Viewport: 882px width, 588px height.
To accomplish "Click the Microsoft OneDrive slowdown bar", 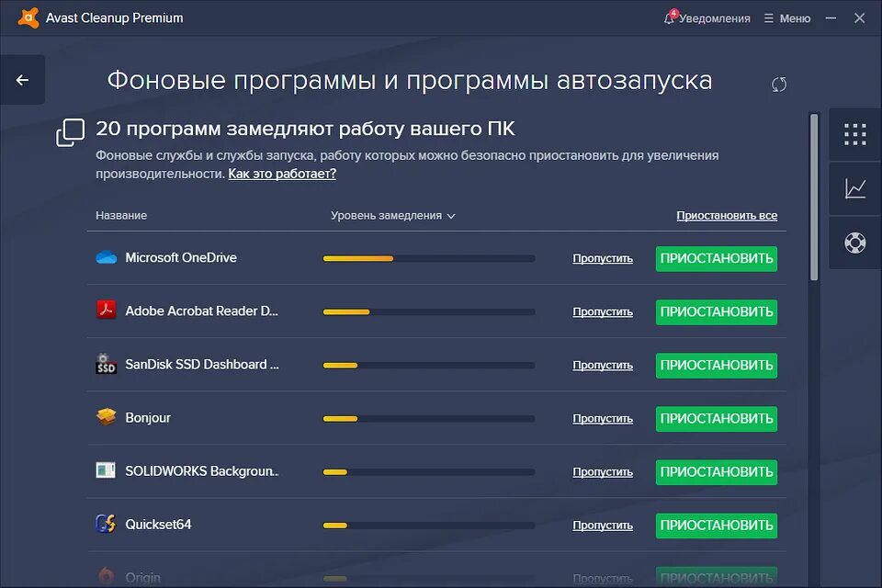I will tap(429, 258).
